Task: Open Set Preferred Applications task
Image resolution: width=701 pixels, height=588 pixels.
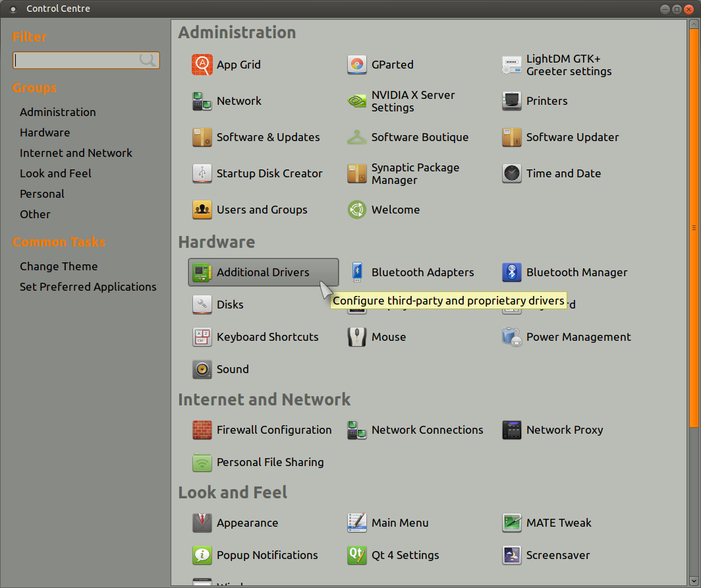Action: click(88, 287)
